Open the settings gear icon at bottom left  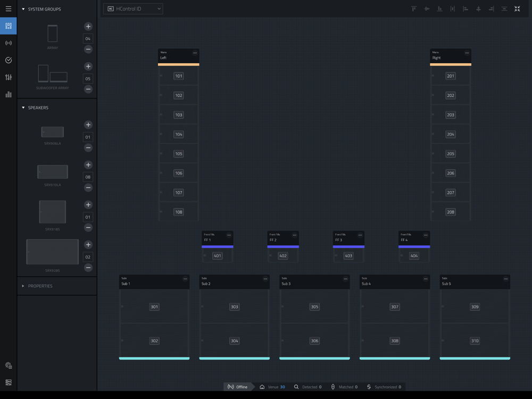(x=9, y=365)
